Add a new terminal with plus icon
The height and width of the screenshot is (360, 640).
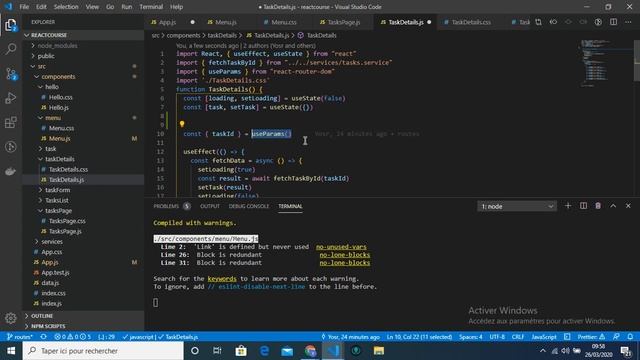coord(568,206)
